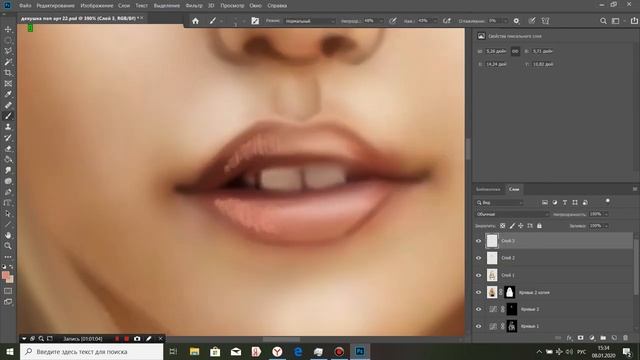Open brush preset picker arrow
The height and width of the screenshot is (360, 640).
221,21
